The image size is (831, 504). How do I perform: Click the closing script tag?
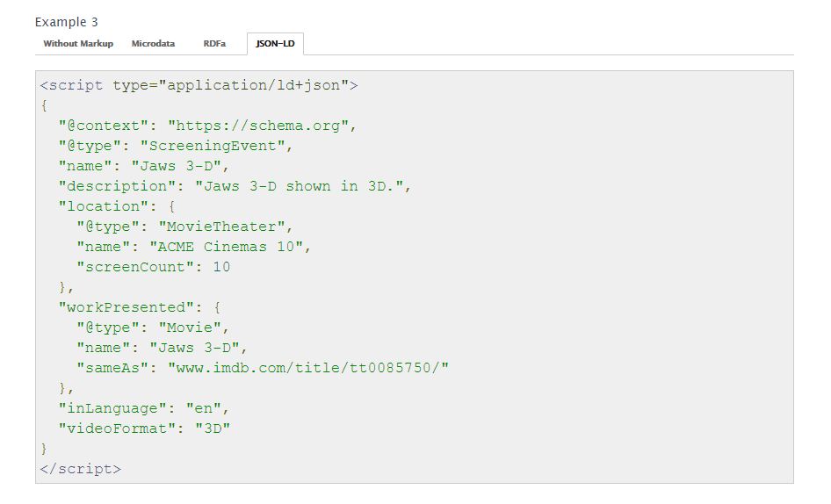pos(81,469)
